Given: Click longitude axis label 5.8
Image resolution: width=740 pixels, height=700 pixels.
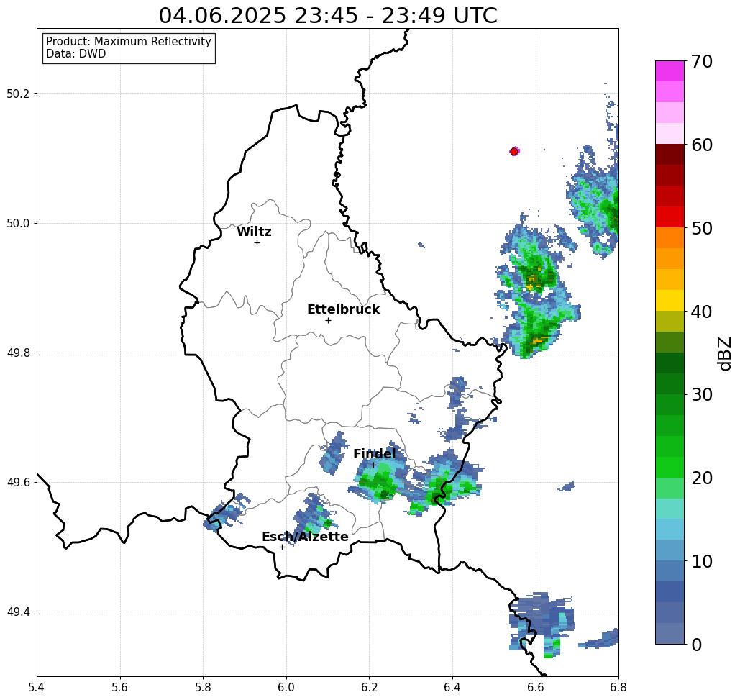Looking at the screenshot, I should pos(203,687).
